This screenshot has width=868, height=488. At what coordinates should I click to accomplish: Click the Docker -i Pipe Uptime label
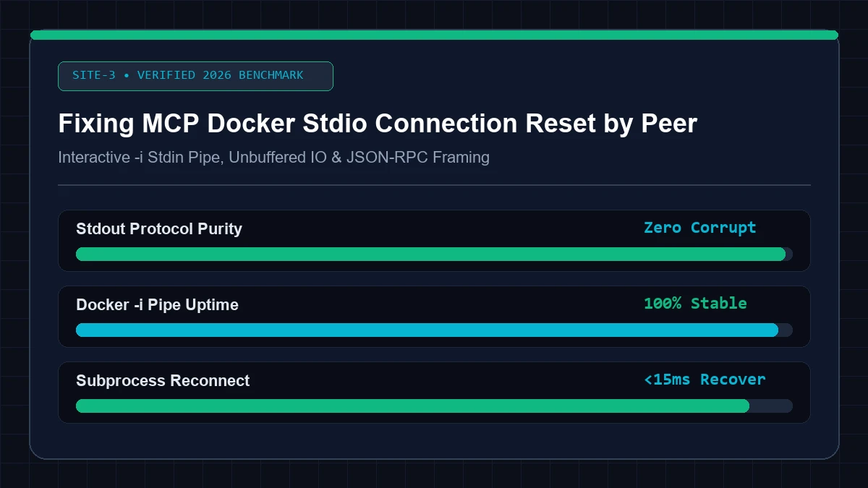pos(157,304)
